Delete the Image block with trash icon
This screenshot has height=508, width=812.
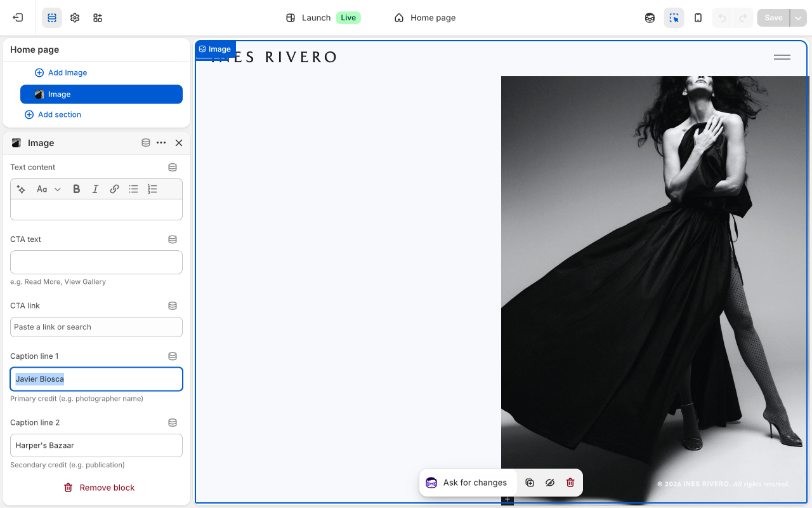tap(570, 483)
